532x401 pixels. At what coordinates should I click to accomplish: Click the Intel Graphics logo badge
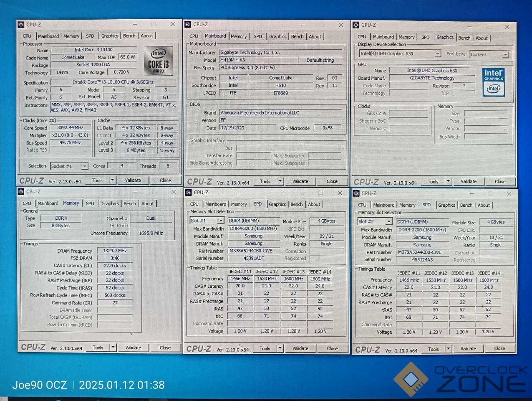(494, 82)
